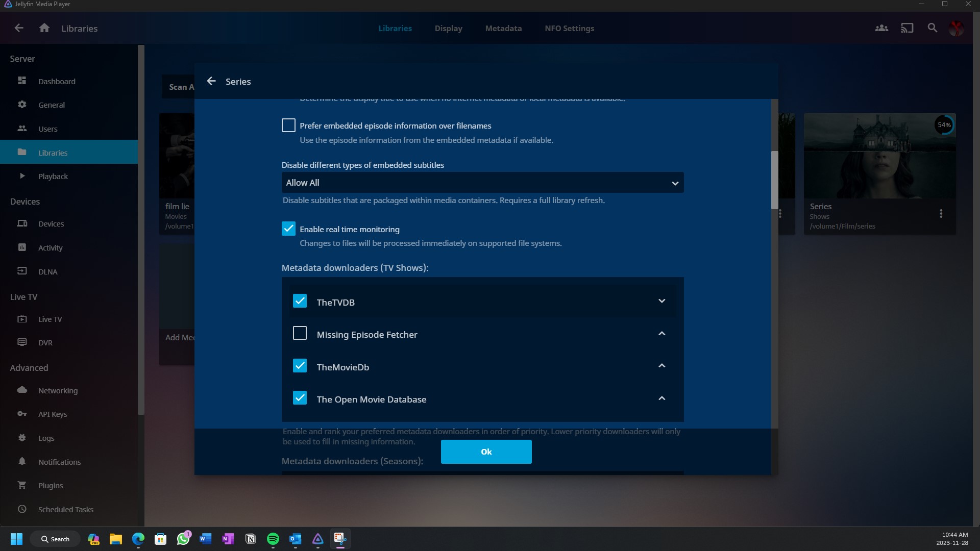Image resolution: width=980 pixels, height=551 pixels.
Task: Open Dashboard from sidebar
Action: coord(57,81)
